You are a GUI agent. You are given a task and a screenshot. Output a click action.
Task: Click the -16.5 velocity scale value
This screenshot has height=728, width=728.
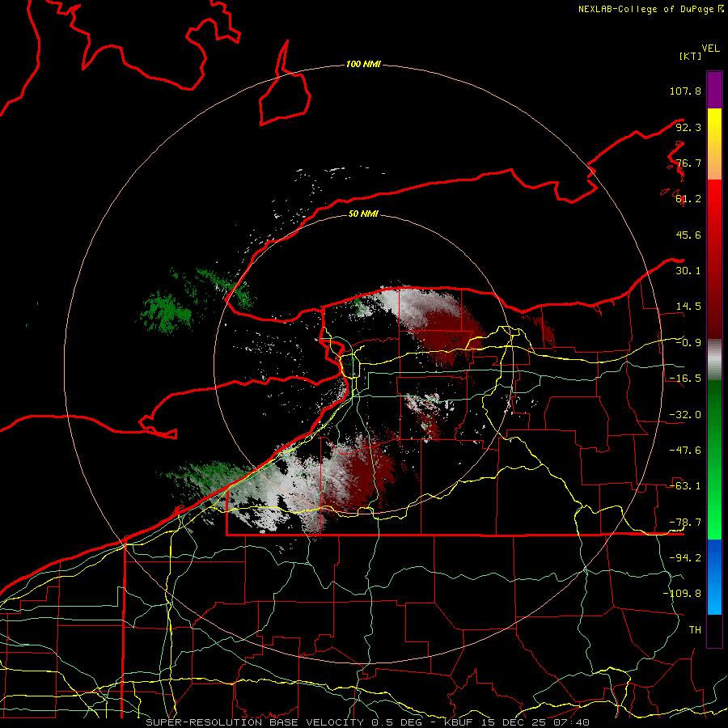[685, 379]
